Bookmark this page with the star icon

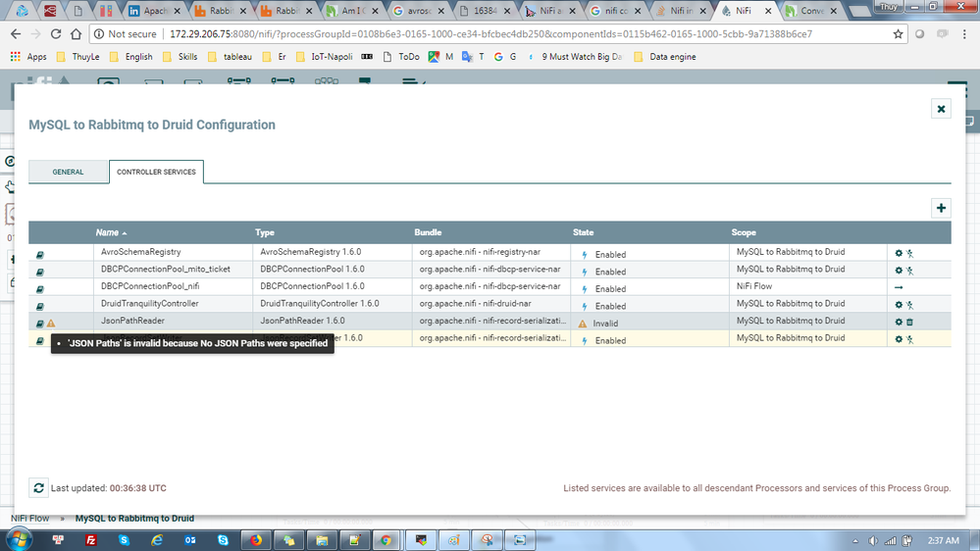(899, 34)
